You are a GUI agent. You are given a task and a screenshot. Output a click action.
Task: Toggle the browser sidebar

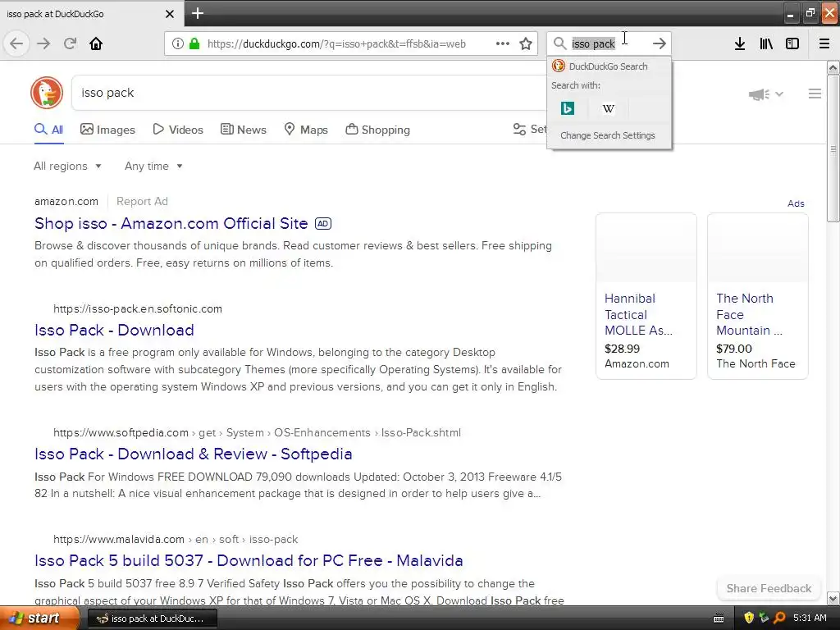[792, 43]
